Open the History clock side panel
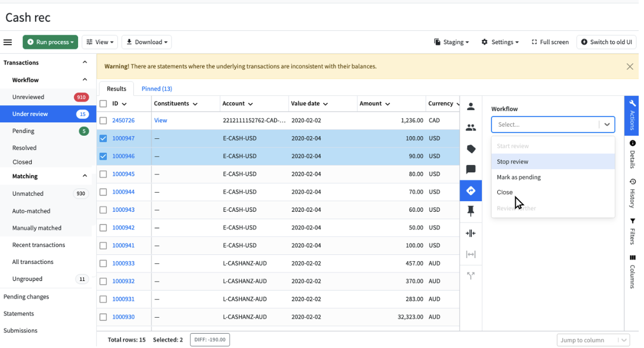Image resolution: width=644 pixels, height=348 pixels. (x=632, y=193)
